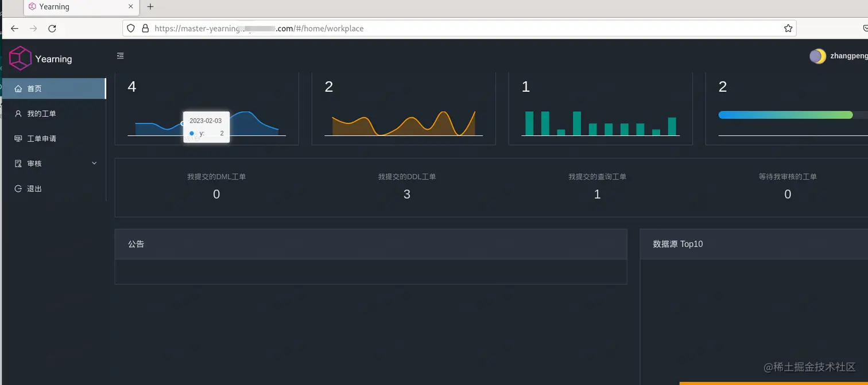
Task: Click the 公告 panel header
Action: 371,244
